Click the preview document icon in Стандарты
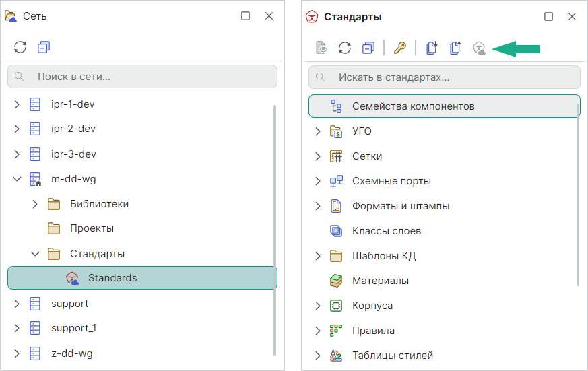 point(321,48)
